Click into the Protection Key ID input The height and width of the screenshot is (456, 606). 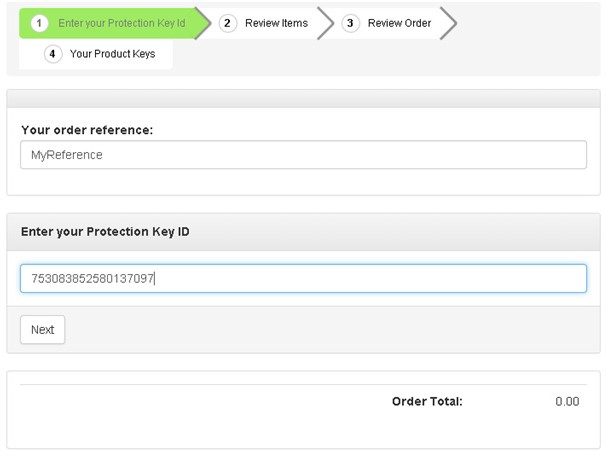click(x=303, y=279)
